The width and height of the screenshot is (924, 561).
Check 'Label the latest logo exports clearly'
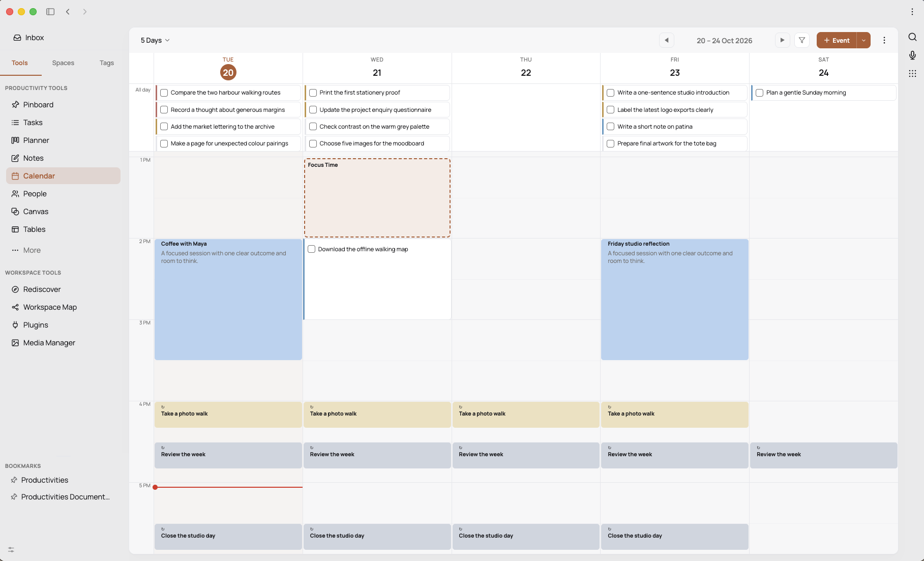point(611,110)
